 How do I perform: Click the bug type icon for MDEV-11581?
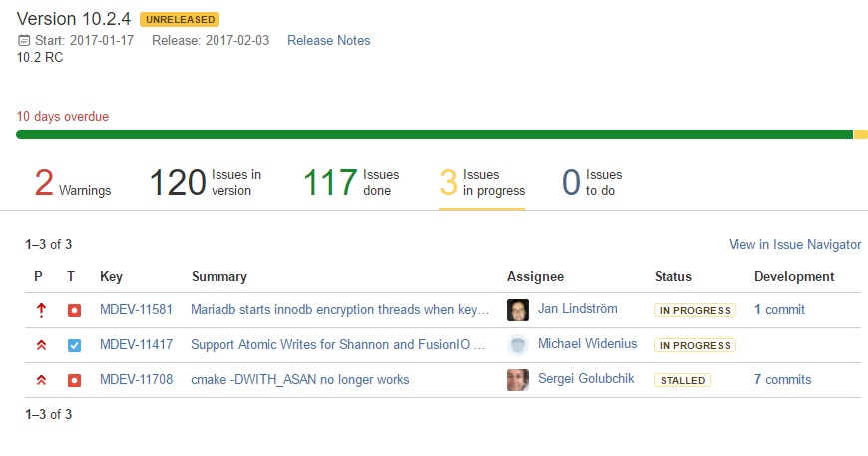74,311
